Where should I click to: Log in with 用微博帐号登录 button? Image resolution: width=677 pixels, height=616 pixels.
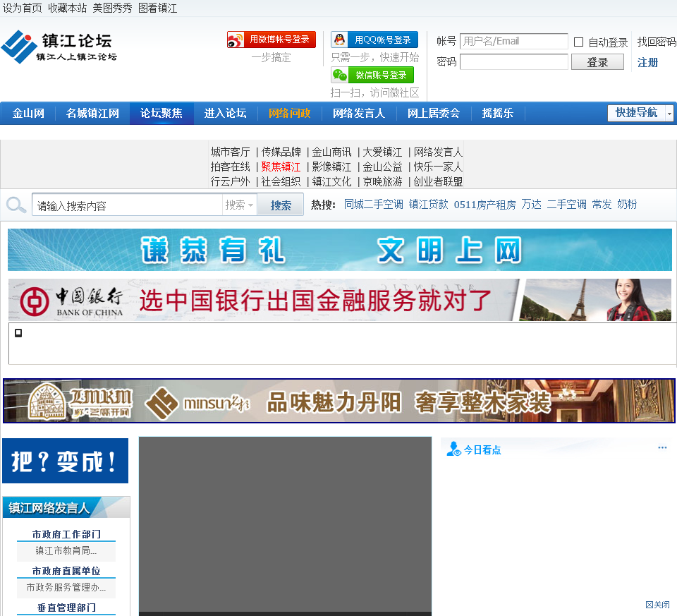click(x=272, y=40)
